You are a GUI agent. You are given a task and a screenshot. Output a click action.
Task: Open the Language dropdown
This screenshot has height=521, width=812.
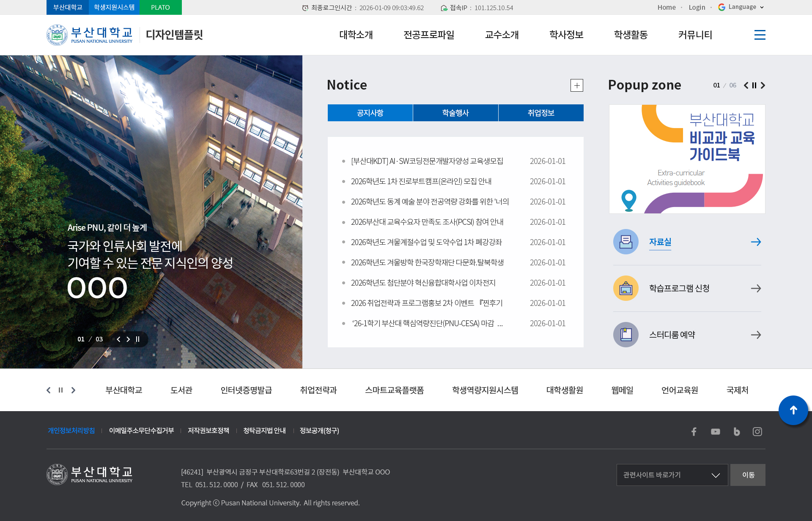741,7
